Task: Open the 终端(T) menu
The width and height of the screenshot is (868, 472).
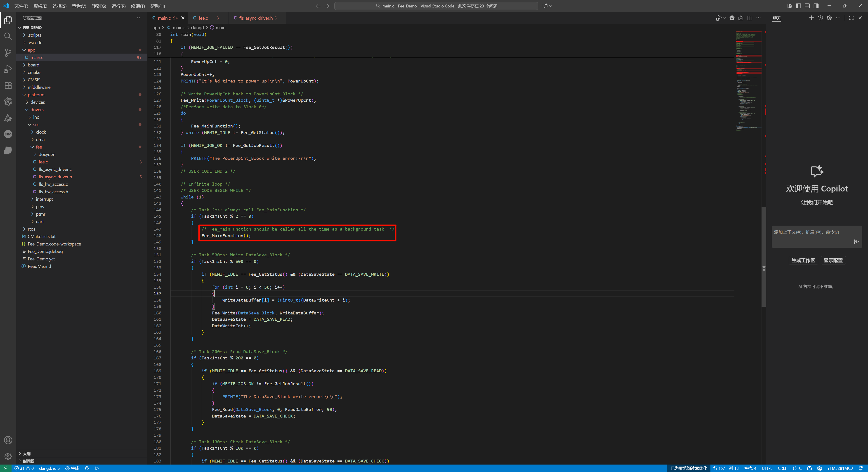Action: tap(137, 6)
